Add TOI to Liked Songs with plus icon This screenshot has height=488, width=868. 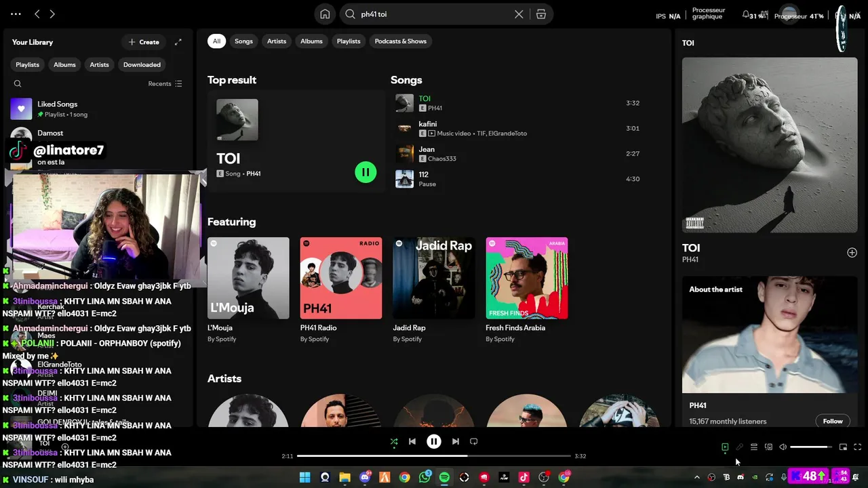coord(852,252)
